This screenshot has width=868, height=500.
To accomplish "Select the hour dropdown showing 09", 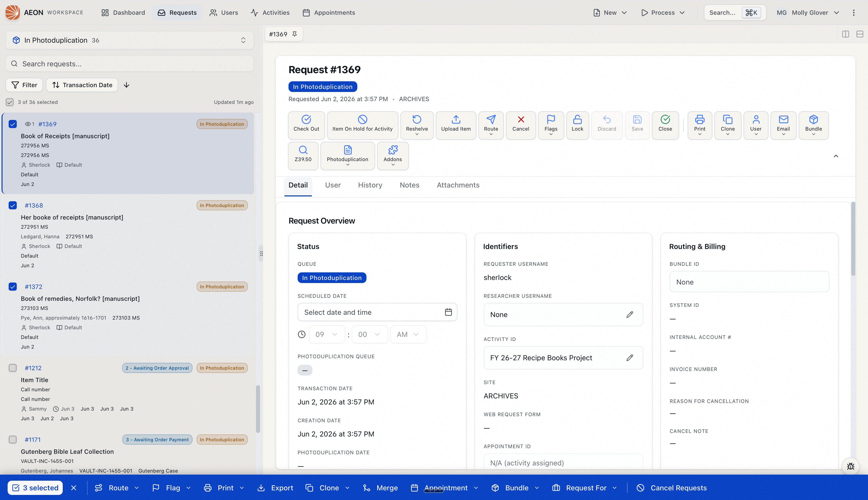I will (327, 335).
